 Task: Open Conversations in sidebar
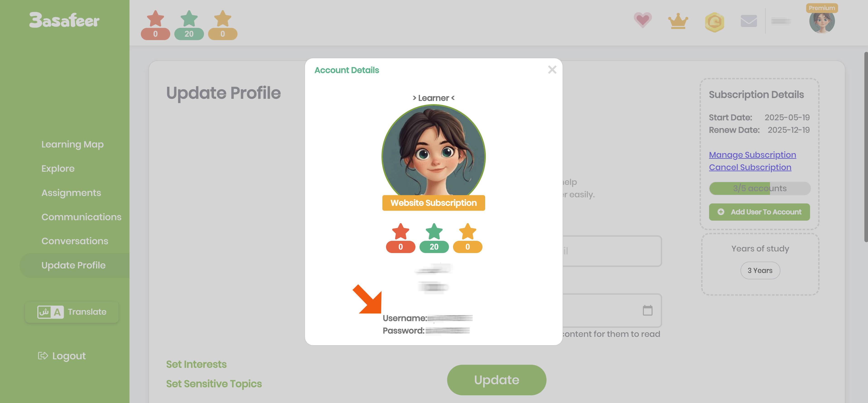(x=75, y=241)
